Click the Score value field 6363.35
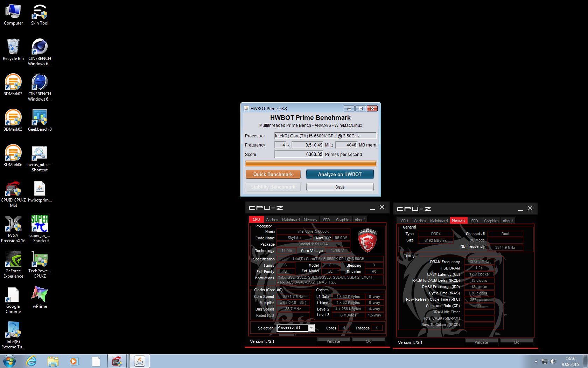 point(299,154)
